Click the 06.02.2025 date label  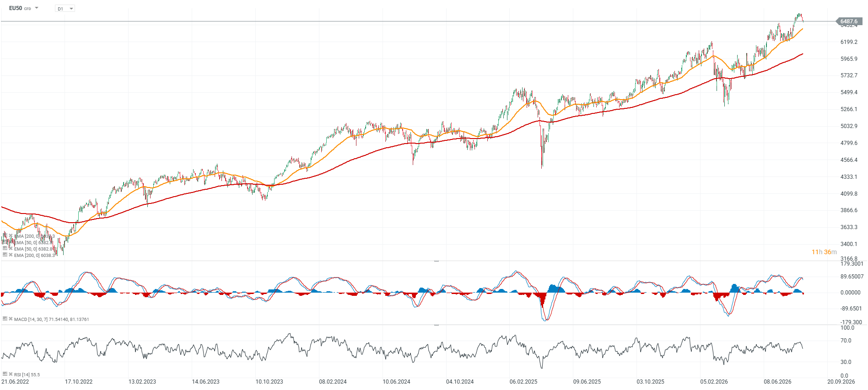click(x=524, y=382)
